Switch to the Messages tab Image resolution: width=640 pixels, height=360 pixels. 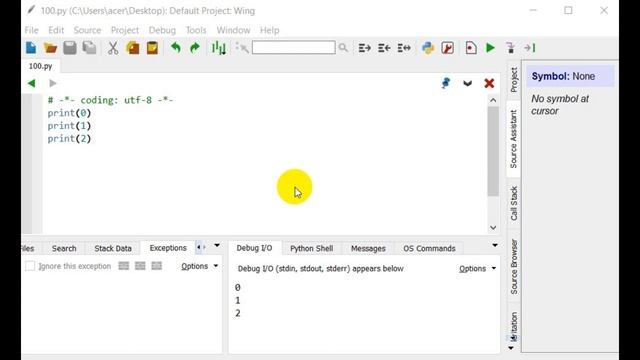[x=368, y=248]
